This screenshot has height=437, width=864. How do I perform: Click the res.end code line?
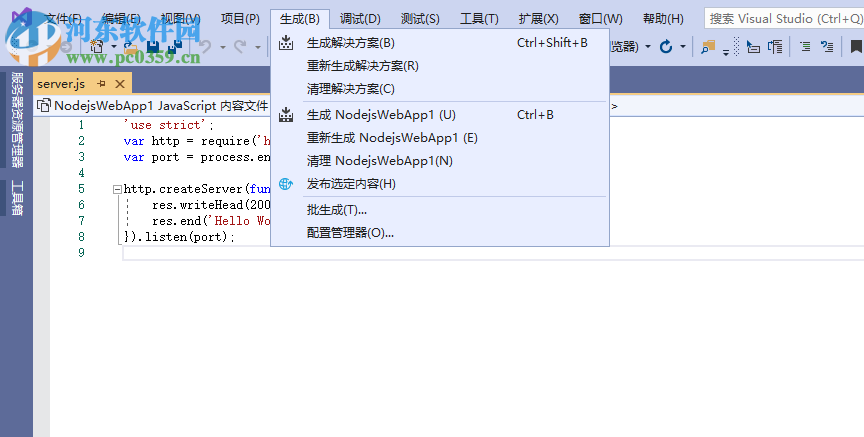pos(211,221)
